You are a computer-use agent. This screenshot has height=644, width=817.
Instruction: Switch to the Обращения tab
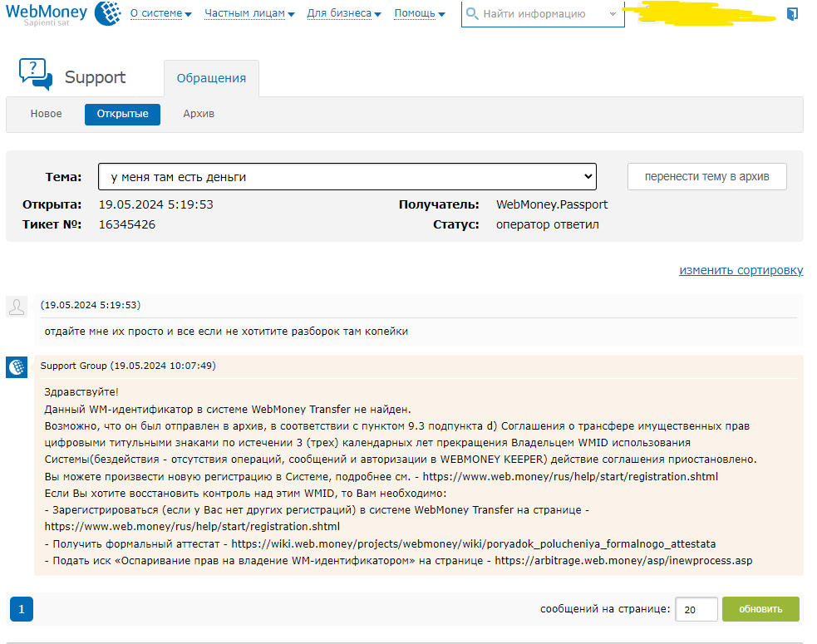click(211, 78)
